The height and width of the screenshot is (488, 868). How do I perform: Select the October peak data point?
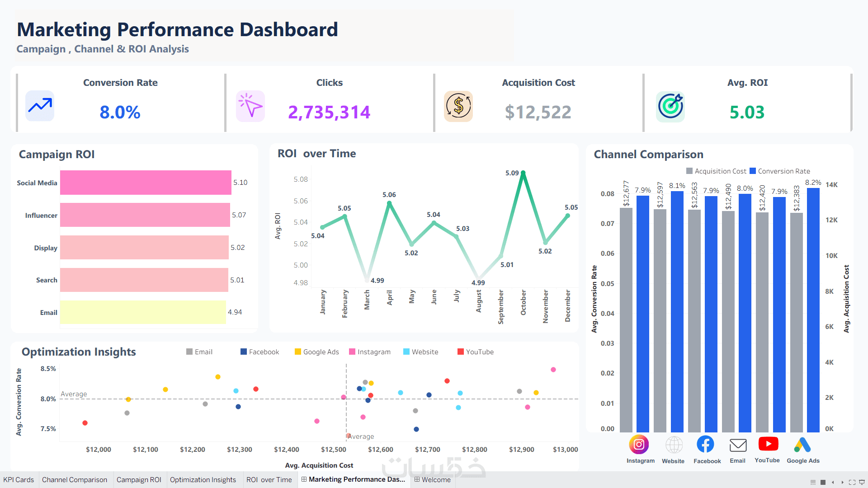[523, 173]
